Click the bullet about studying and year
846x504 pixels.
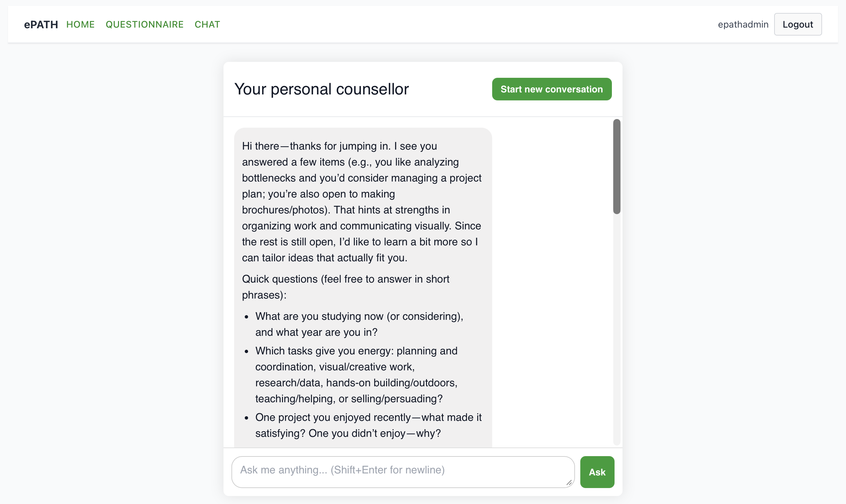pos(358,324)
